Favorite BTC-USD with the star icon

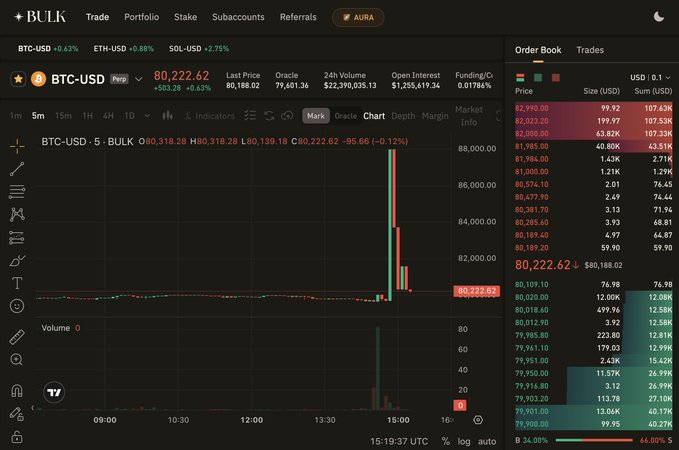(18, 79)
